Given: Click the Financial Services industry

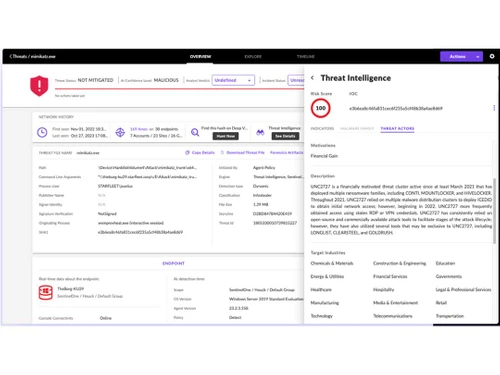Looking at the screenshot, I should click(390, 277).
